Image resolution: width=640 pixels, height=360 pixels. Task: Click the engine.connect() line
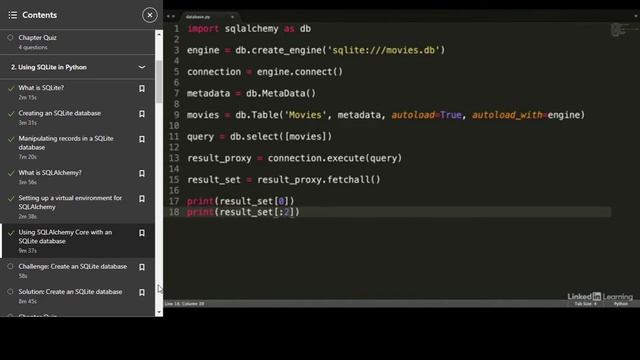(265, 72)
